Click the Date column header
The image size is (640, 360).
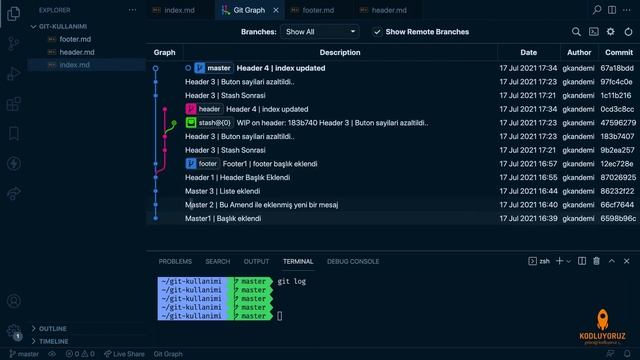528,52
